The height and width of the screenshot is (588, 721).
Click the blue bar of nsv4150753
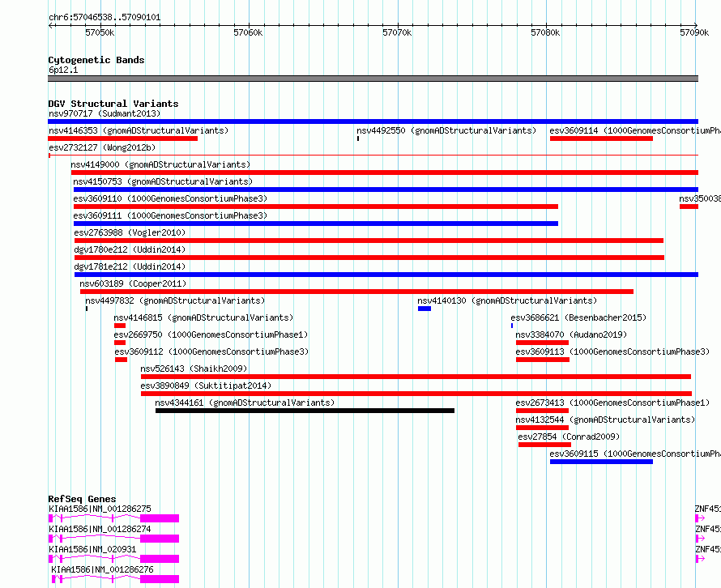[386, 190]
